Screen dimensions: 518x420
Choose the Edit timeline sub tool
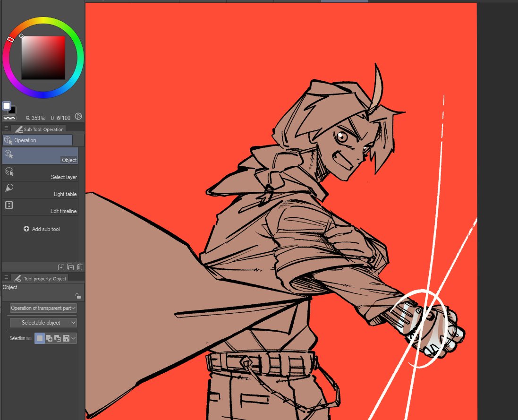pyautogui.click(x=40, y=207)
